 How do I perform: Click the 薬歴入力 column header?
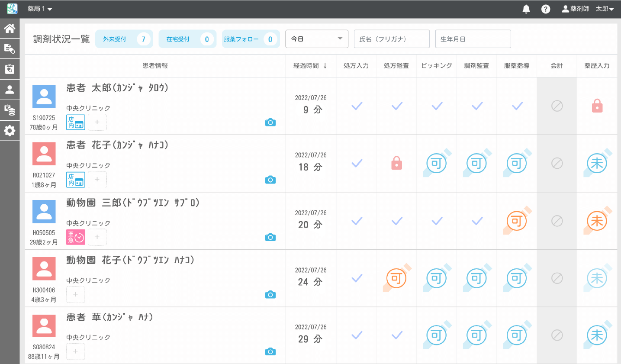[x=597, y=66]
